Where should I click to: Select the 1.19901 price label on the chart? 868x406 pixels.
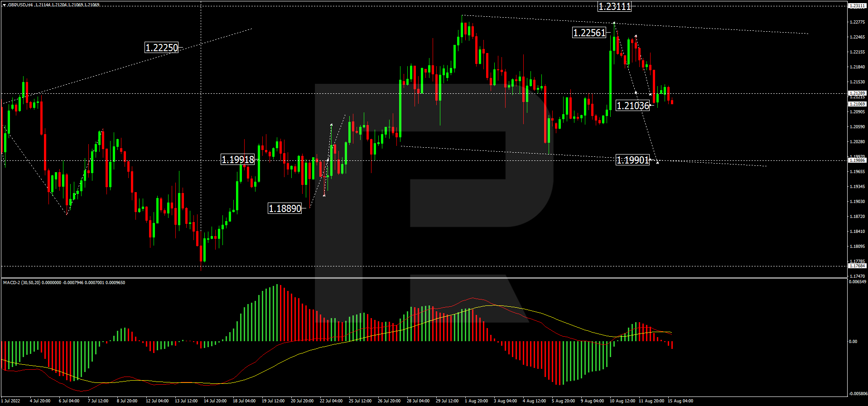tap(633, 160)
